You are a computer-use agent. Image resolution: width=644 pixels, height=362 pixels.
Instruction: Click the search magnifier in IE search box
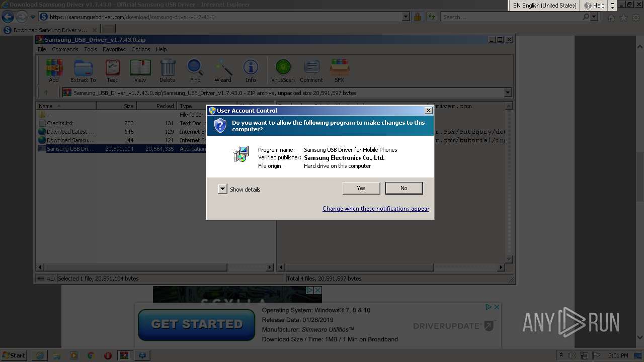pyautogui.click(x=586, y=17)
